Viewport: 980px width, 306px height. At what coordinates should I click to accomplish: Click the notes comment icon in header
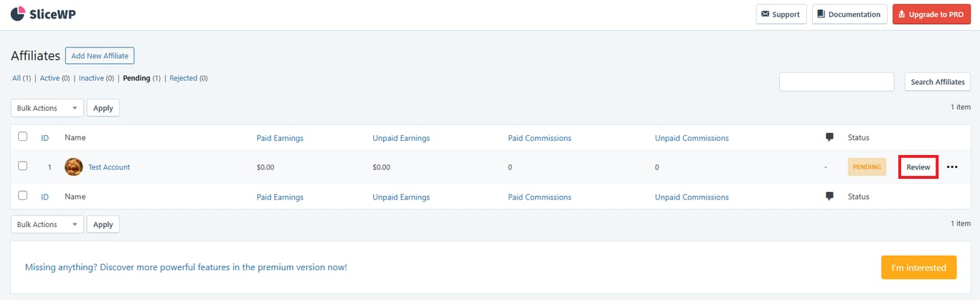829,138
